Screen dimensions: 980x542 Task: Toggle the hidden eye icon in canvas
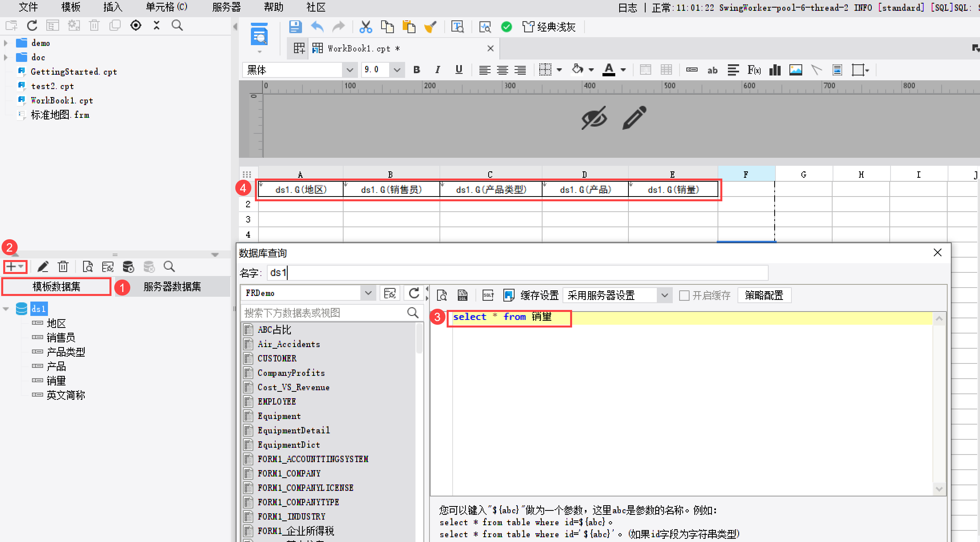coord(594,117)
